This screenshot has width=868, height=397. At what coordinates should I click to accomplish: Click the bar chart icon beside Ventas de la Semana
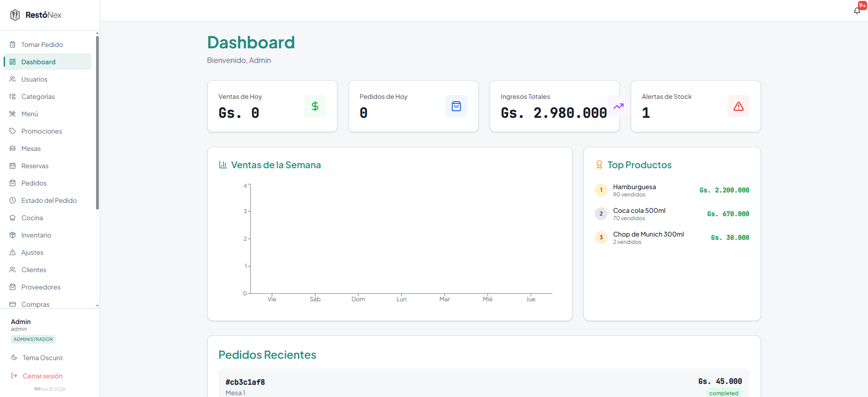(223, 165)
